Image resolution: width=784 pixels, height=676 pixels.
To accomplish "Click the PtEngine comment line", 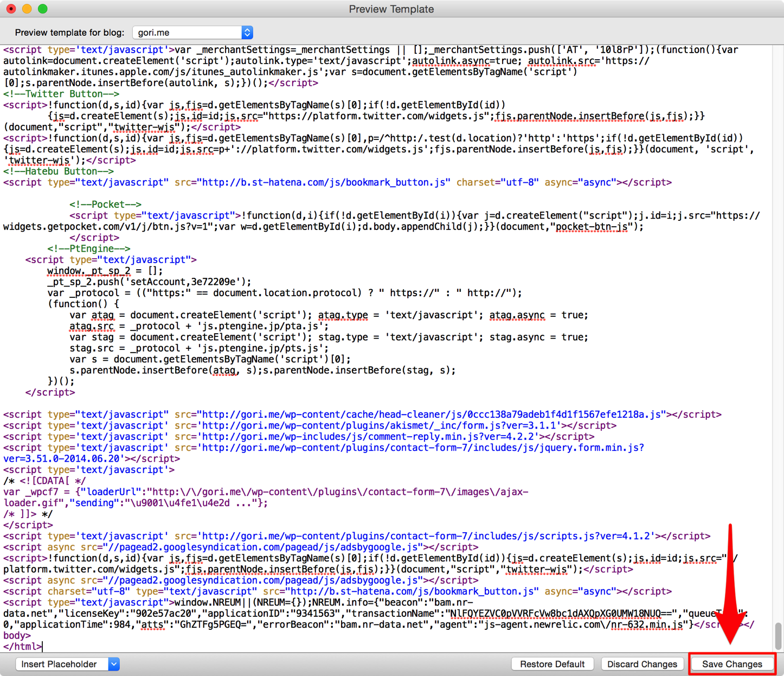I will click(x=88, y=248).
